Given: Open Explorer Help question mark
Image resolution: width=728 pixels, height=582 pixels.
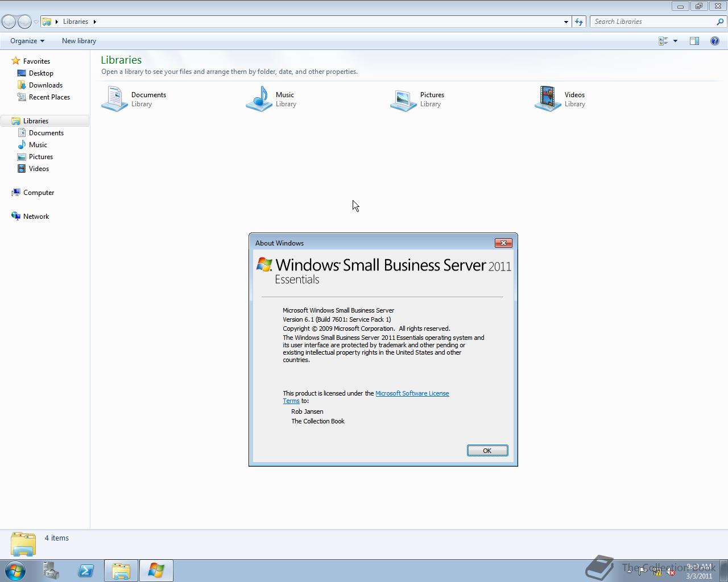Looking at the screenshot, I should 715,41.
